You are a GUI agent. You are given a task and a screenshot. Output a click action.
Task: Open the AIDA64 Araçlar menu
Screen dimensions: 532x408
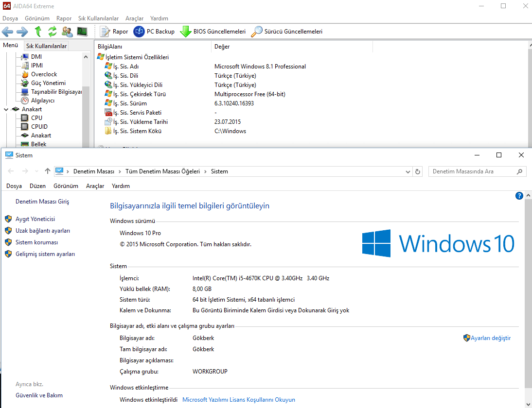click(x=134, y=18)
